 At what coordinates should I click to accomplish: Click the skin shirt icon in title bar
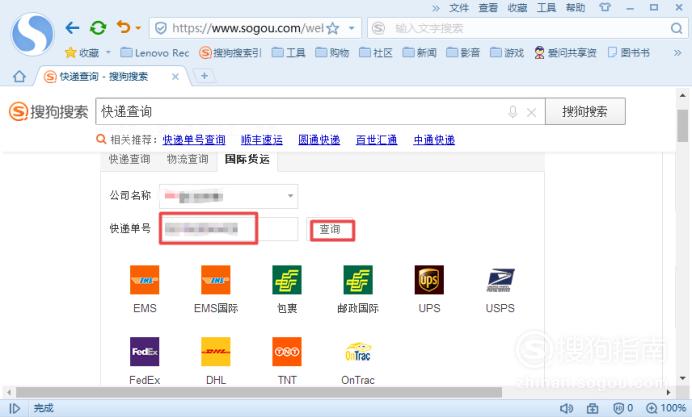pos(605,8)
